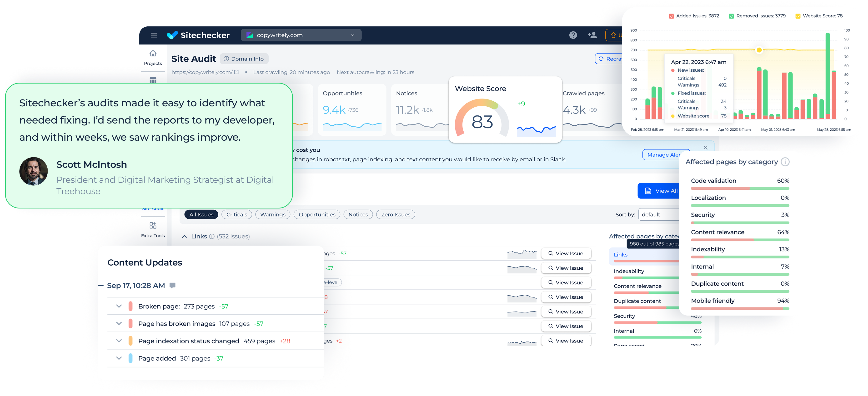Dismiss the alerts banner with the X
Screen dimensions: 868x396
[706, 148]
